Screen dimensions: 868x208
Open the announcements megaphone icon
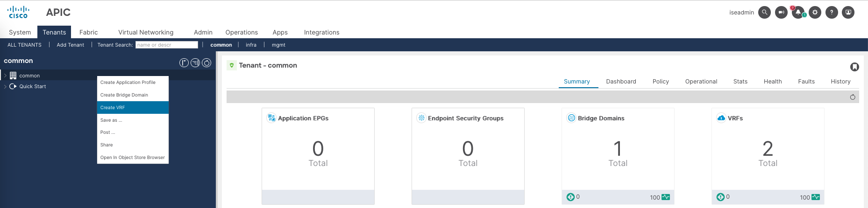pyautogui.click(x=781, y=13)
